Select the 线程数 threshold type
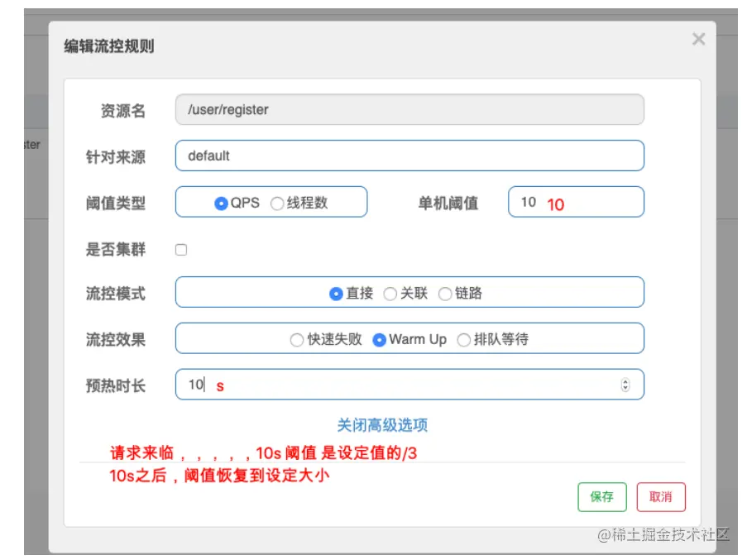Image resolution: width=747 pixels, height=560 pixels. pyautogui.click(x=277, y=203)
